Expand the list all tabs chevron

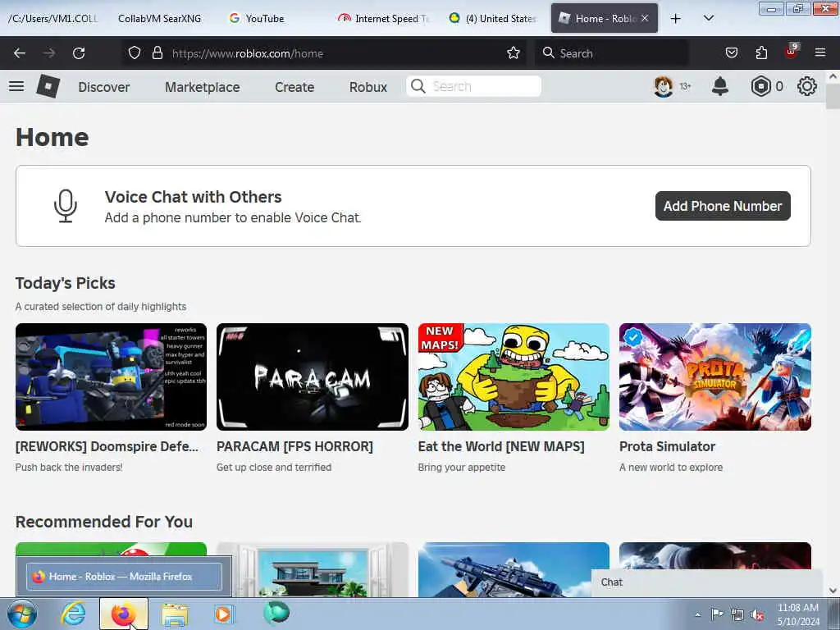point(708,19)
